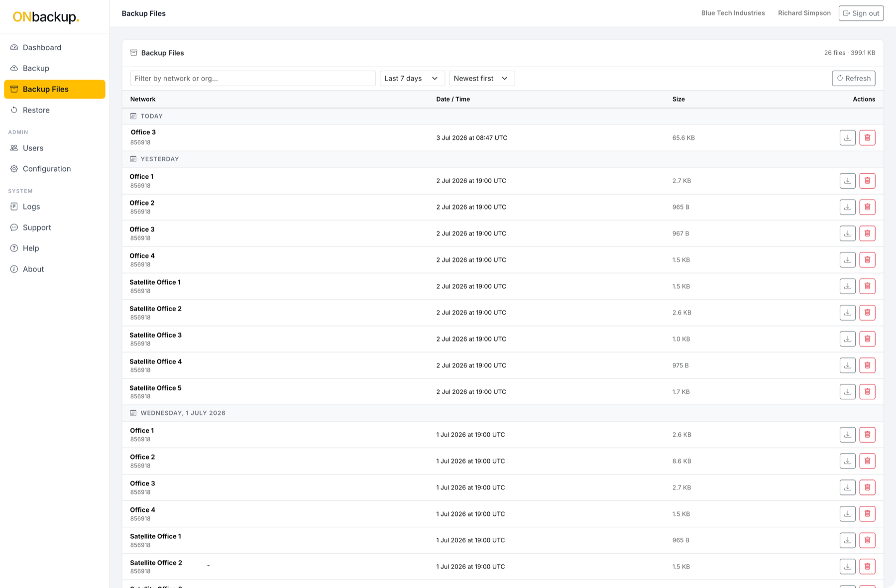
Task: Delete the 1 Jul Office 1 backup
Action: (867, 435)
